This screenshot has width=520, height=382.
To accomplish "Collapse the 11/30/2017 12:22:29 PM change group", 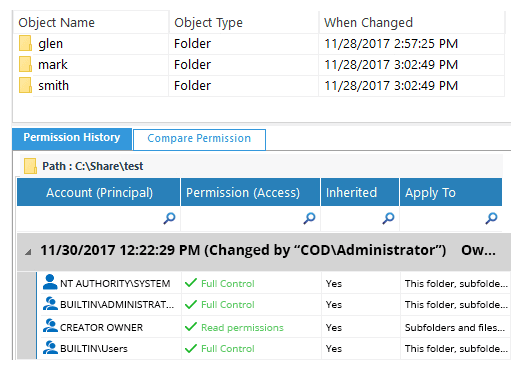I will point(29,252).
